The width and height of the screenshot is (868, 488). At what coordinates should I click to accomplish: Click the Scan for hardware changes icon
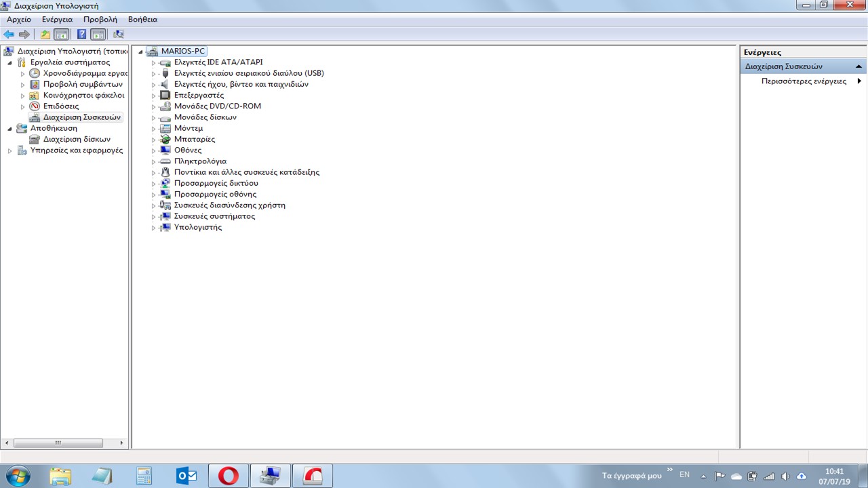(x=119, y=35)
